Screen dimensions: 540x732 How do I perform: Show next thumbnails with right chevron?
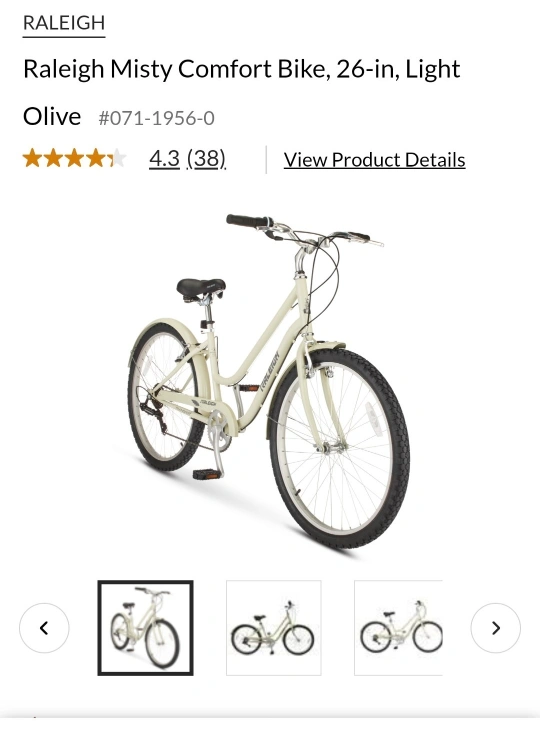coord(496,628)
